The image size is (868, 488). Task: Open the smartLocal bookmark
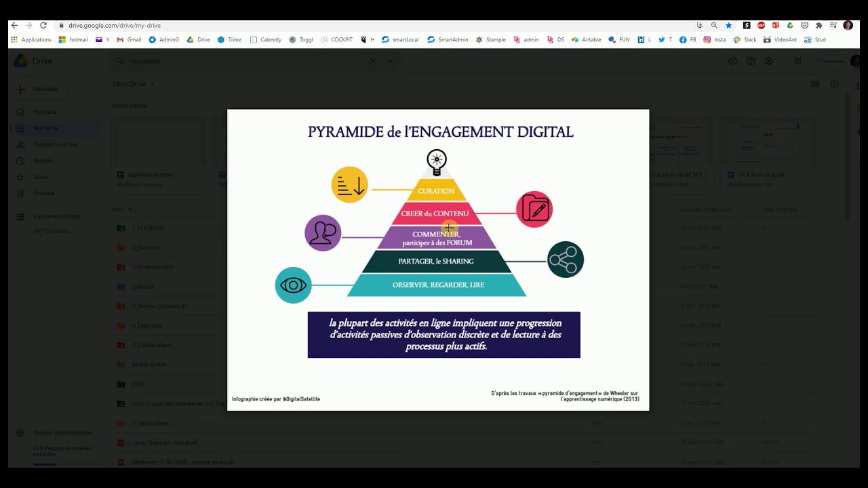coord(400,40)
